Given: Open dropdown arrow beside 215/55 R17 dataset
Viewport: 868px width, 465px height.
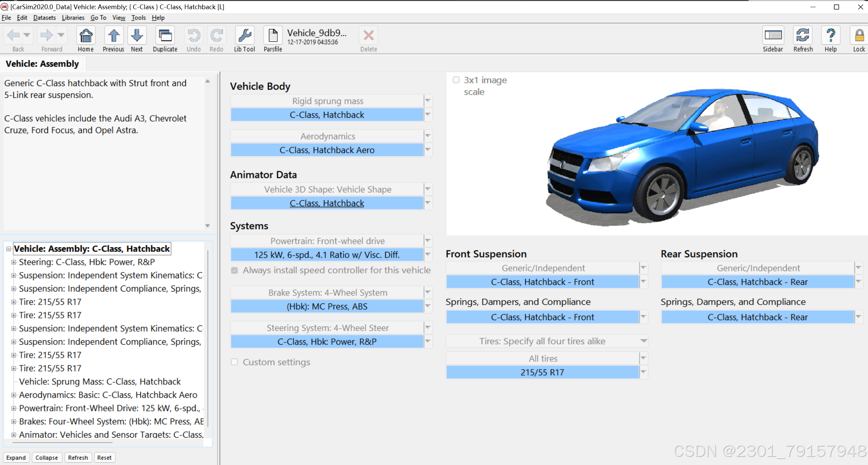Looking at the screenshot, I should coord(643,372).
